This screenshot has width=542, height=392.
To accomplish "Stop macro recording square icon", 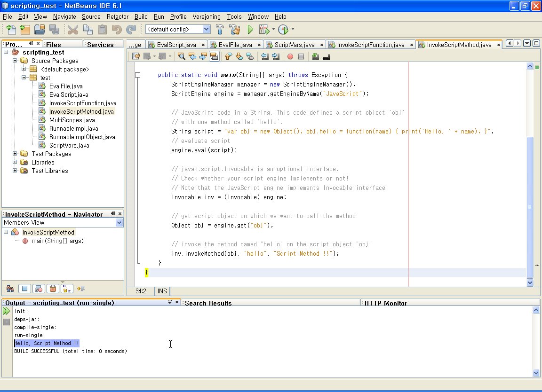I will [x=301, y=56].
